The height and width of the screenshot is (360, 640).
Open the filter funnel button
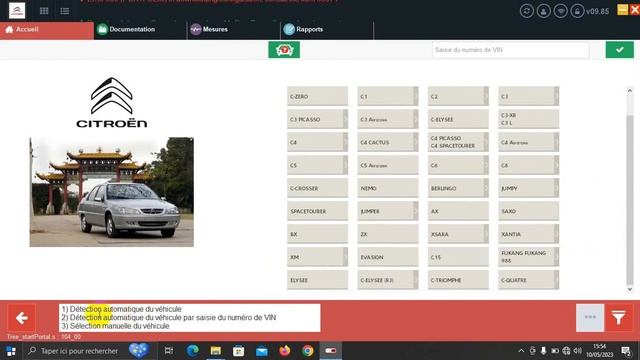click(x=619, y=318)
